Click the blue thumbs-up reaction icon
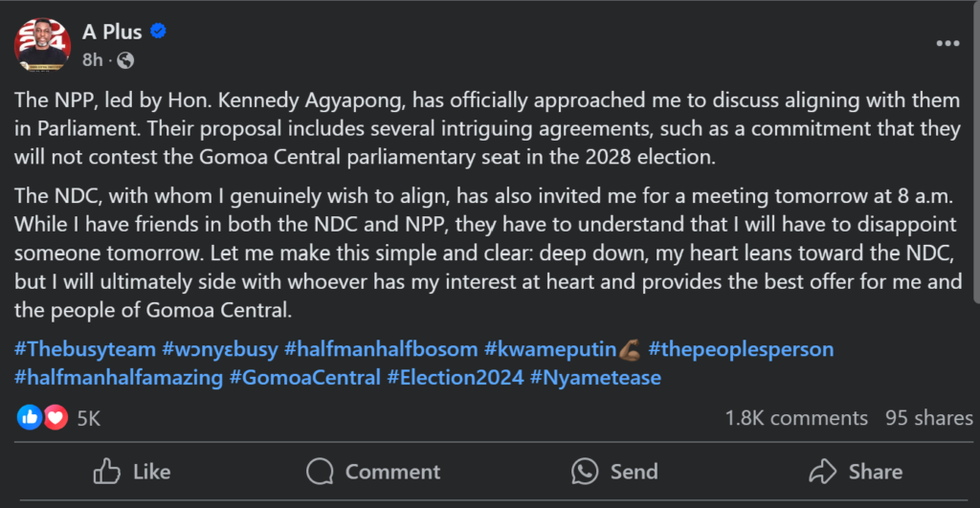The image size is (980, 508). click(30, 417)
